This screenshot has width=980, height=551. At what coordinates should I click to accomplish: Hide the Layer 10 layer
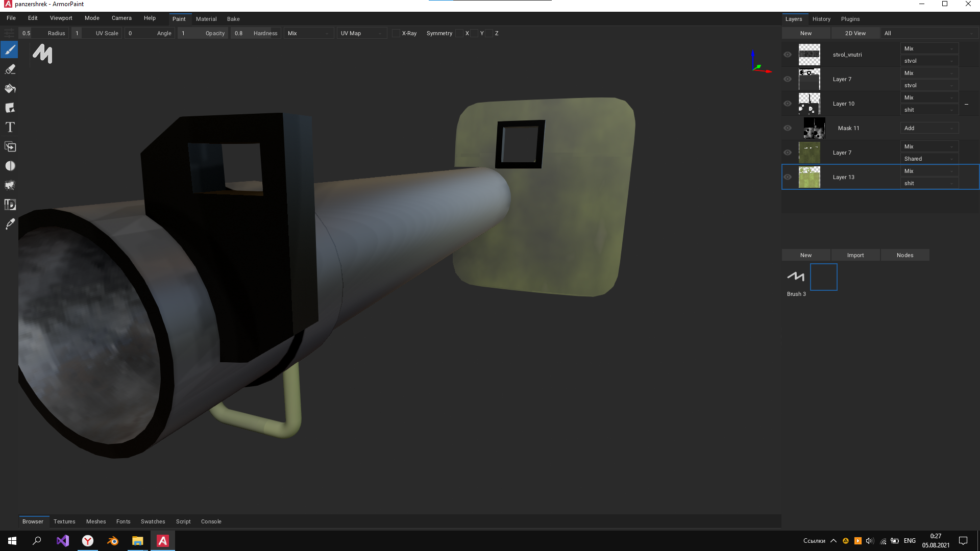click(x=788, y=104)
